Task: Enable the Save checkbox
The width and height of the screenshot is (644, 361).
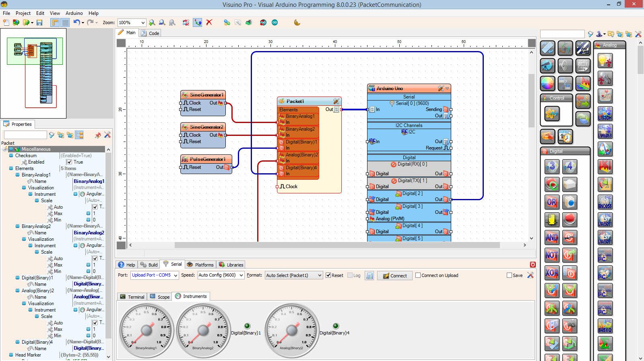Action: click(509, 275)
